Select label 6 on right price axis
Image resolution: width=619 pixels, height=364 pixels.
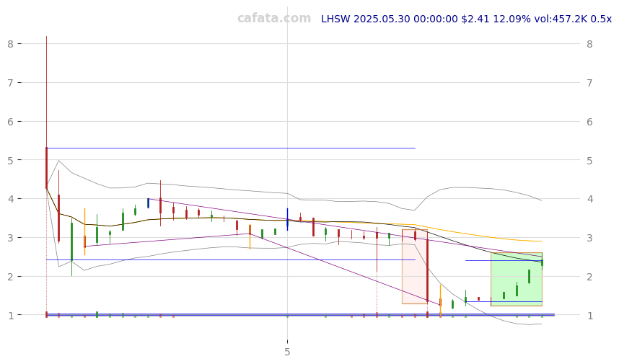(x=590, y=122)
